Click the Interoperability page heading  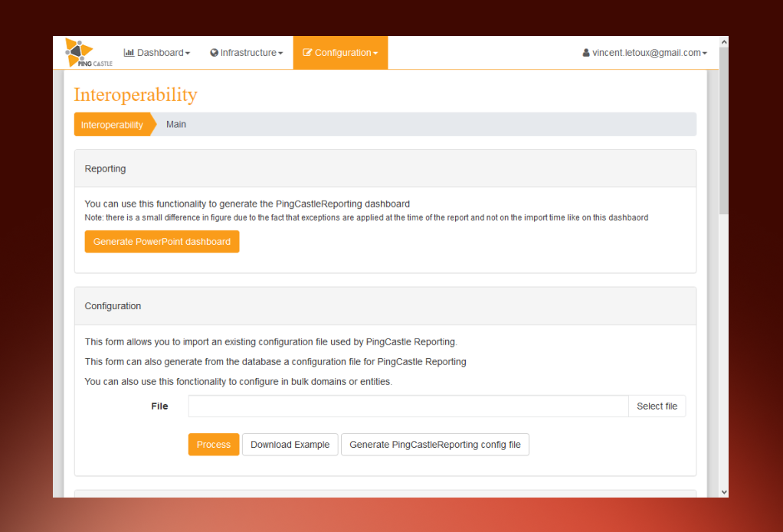pos(136,95)
